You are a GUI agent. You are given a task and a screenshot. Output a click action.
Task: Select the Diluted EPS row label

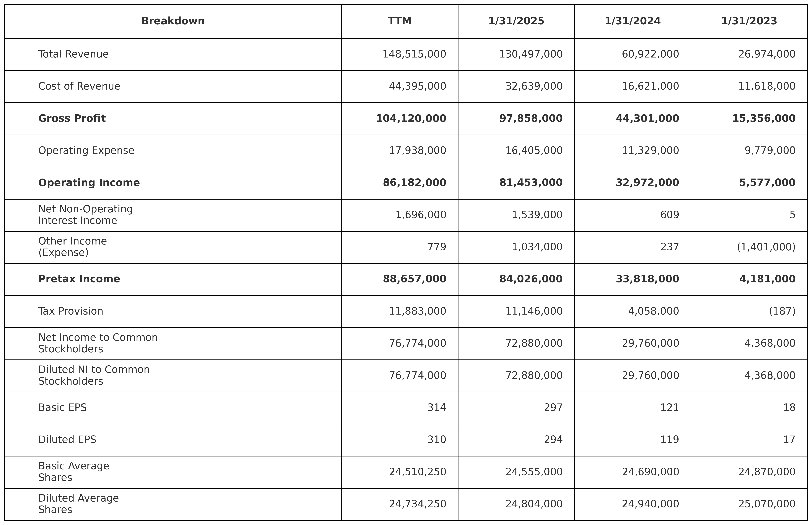[x=67, y=440]
